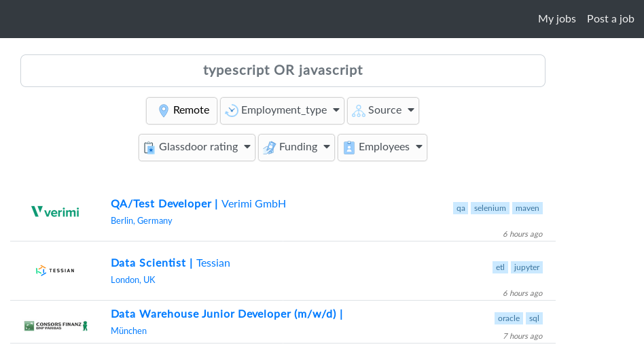Click the Funding rocket icon
This screenshot has width=644, height=351.
[270, 148]
